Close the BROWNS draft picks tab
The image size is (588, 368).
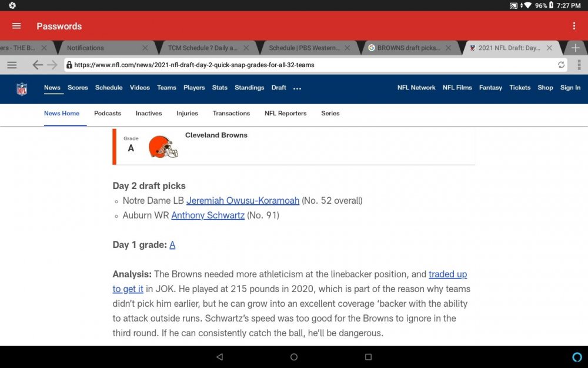448,48
